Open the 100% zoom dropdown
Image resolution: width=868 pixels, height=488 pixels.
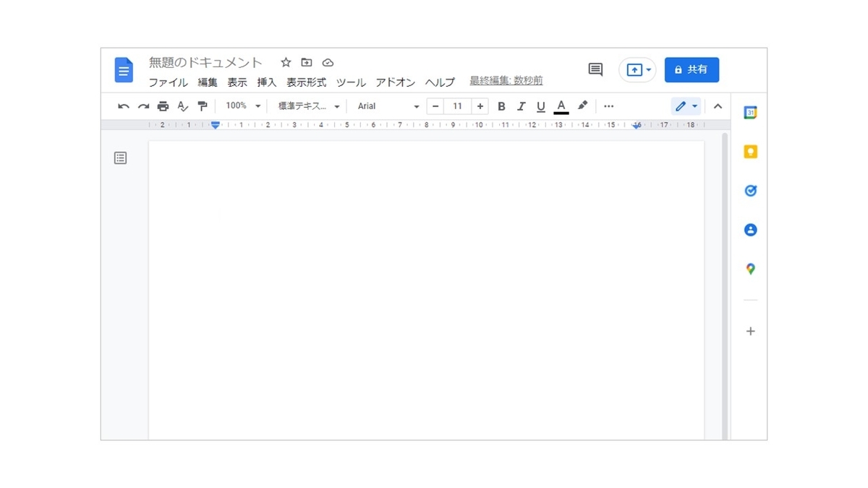pyautogui.click(x=243, y=106)
